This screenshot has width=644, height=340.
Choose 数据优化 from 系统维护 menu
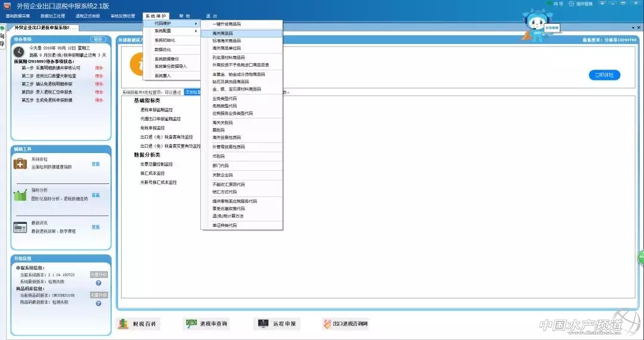click(163, 49)
